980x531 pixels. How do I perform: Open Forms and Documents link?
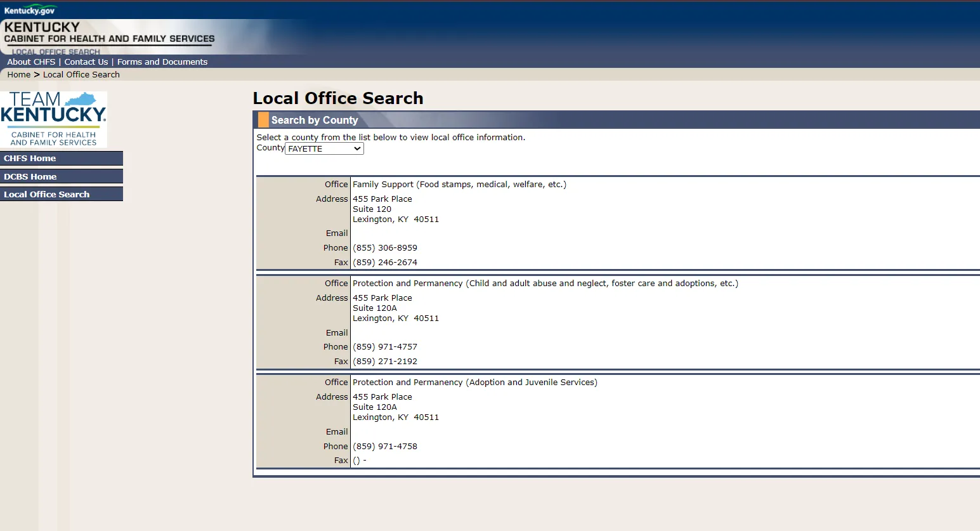(162, 62)
